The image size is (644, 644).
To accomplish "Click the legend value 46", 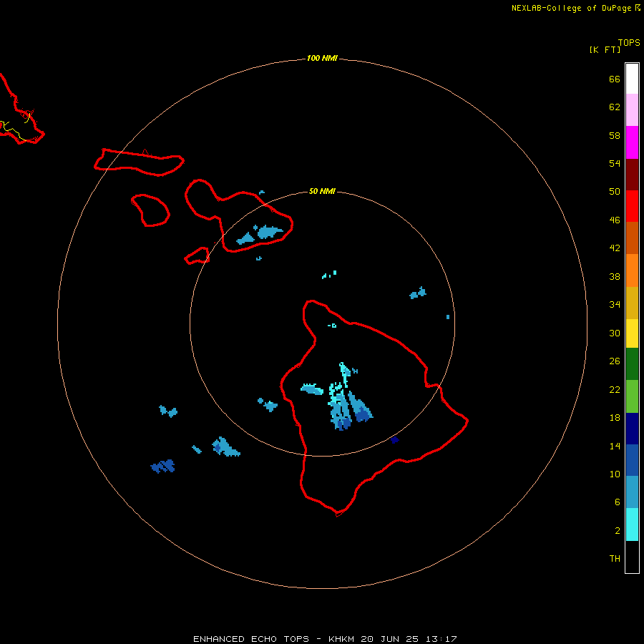I will tap(615, 220).
